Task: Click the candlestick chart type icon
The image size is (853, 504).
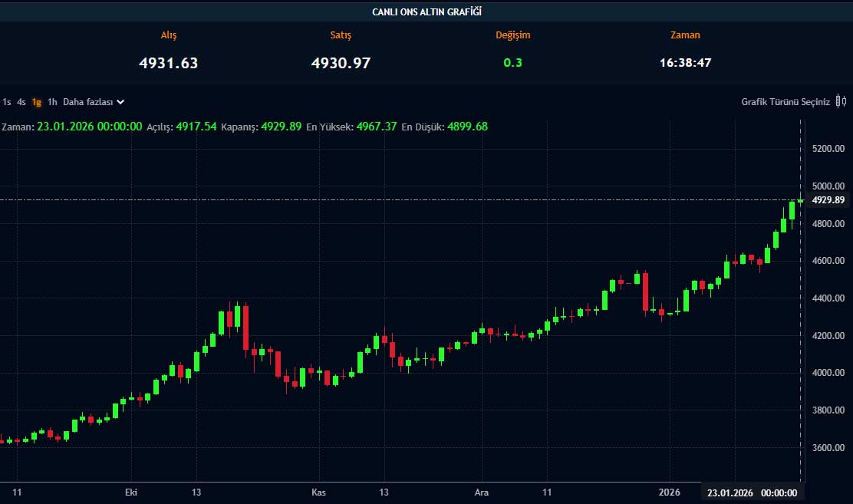Action: pyautogui.click(x=841, y=101)
